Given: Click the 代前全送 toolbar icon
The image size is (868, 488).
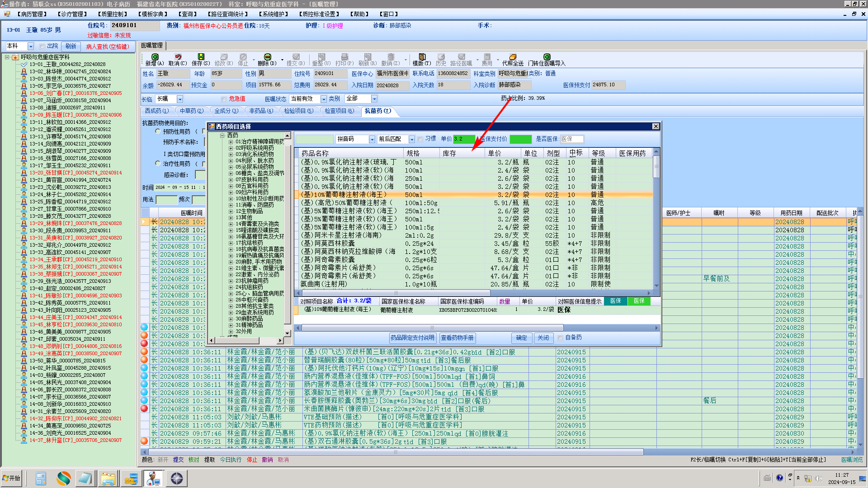Looking at the screenshot, I should (513, 57).
